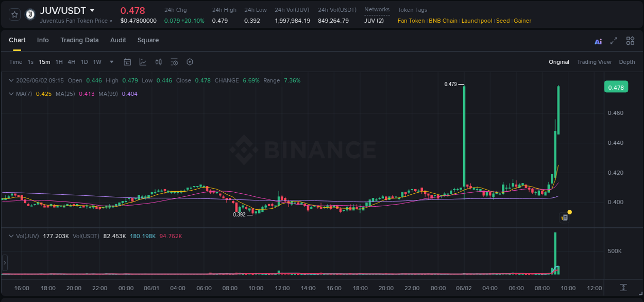Click the 0.479 high price marker
Screen dimensions: 644x302
(450, 84)
